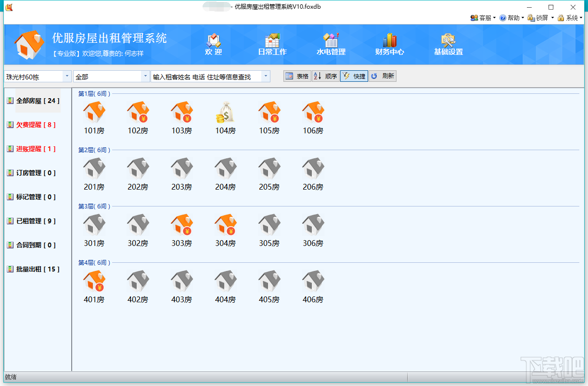
Task: Open 水电管理 utilities management
Action: tap(331, 44)
